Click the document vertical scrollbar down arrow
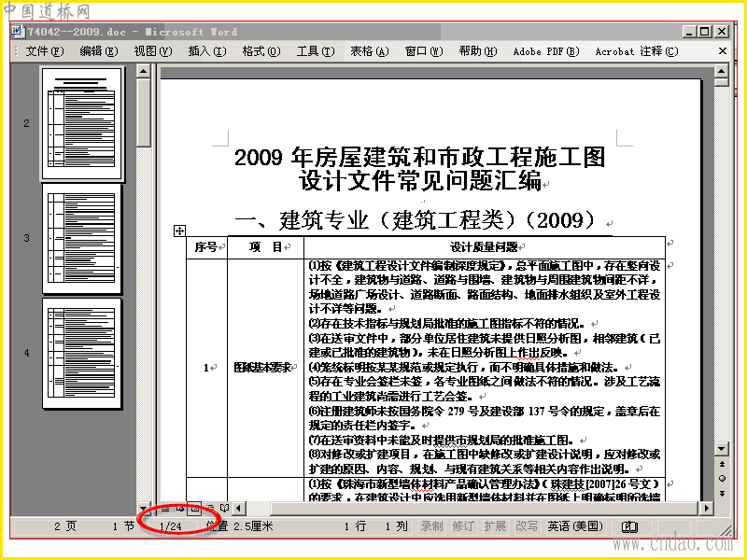This screenshot has width=747, height=560. (x=722, y=449)
